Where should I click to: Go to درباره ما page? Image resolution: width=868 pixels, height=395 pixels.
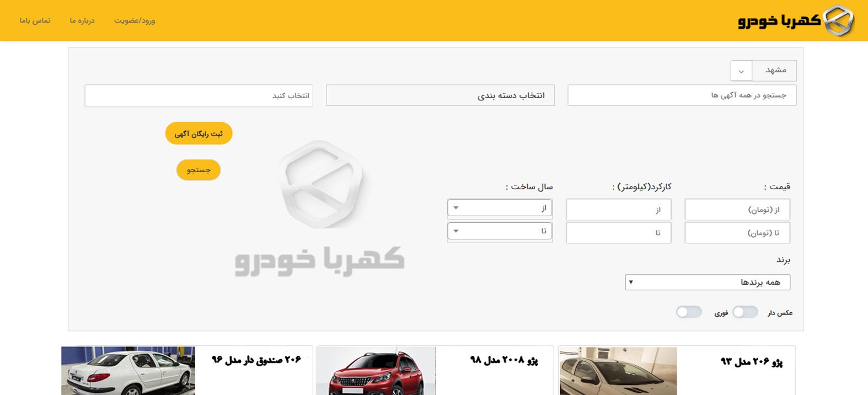(x=82, y=20)
